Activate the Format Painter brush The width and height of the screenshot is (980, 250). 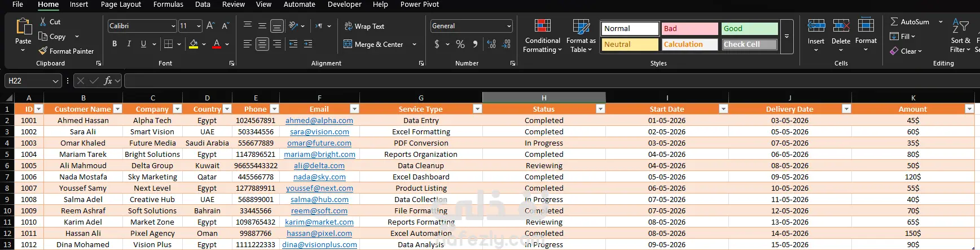43,51
